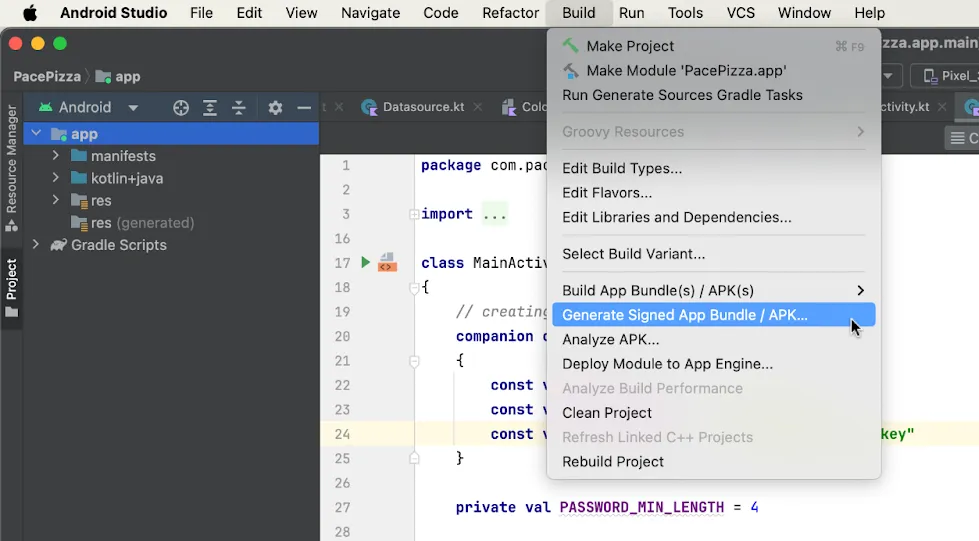Open the Navigate menu
979x541 pixels.
(x=370, y=12)
